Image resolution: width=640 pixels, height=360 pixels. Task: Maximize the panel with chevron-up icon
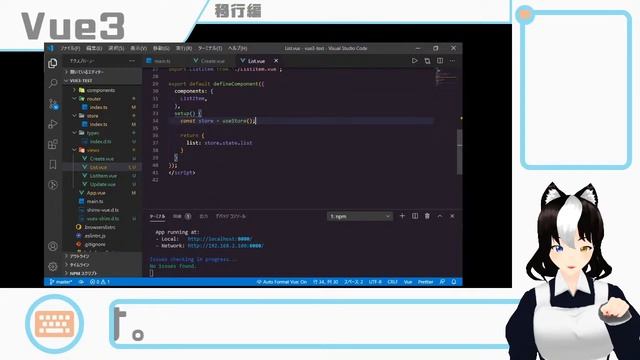click(440, 216)
